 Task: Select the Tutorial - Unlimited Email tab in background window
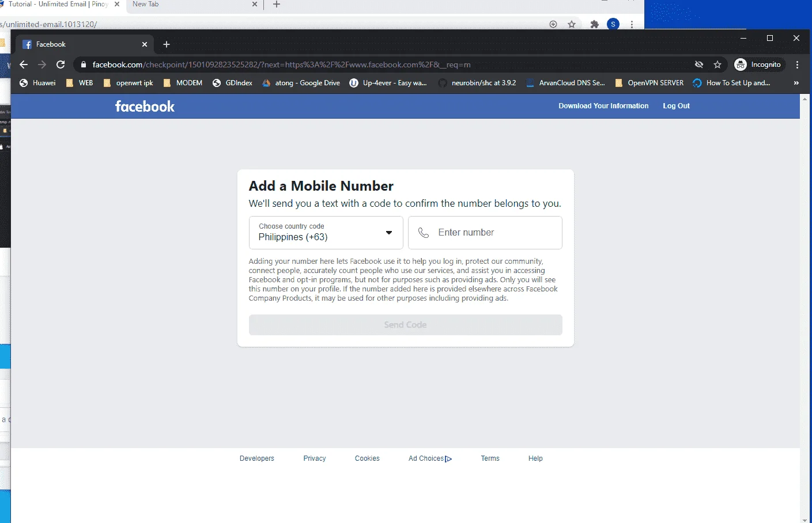pyautogui.click(x=62, y=4)
